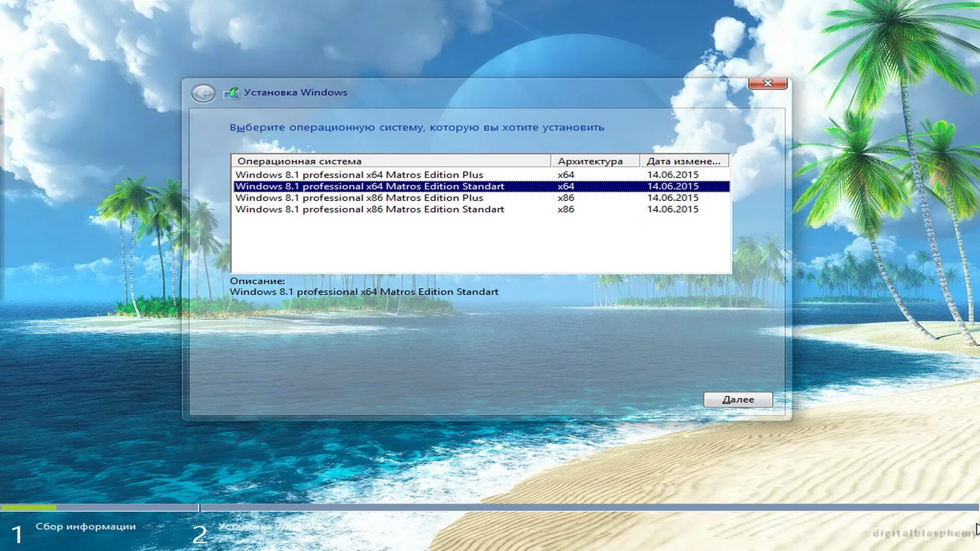Select Windows 8.1 professional x86 Matros Edition Standart
The width and height of the screenshot is (980, 551).
pyautogui.click(x=481, y=209)
